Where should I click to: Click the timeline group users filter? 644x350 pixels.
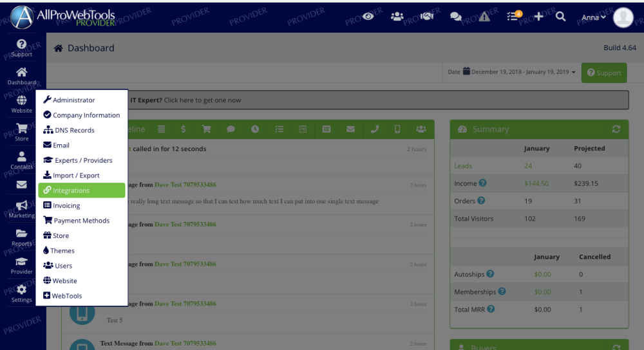coord(421,129)
